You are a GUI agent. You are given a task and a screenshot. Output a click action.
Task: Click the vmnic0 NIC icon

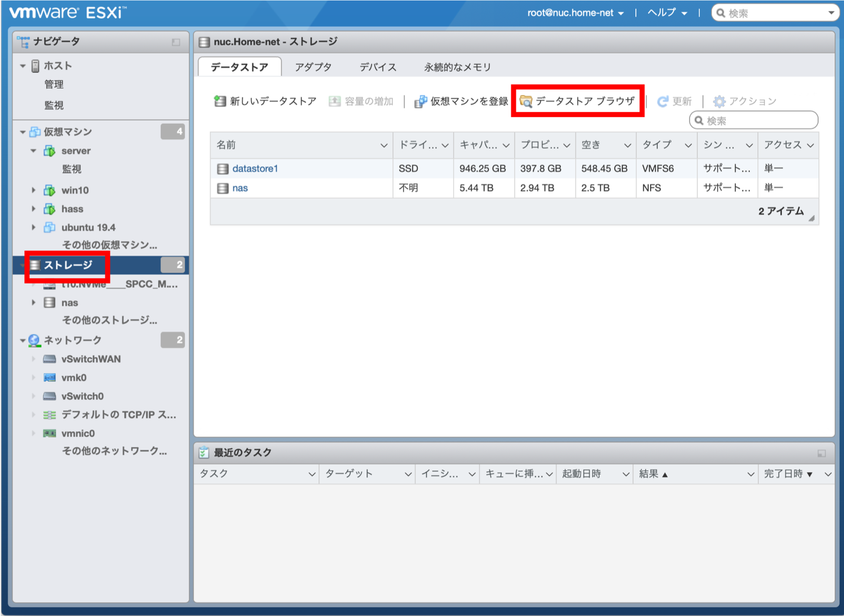[x=50, y=433]
